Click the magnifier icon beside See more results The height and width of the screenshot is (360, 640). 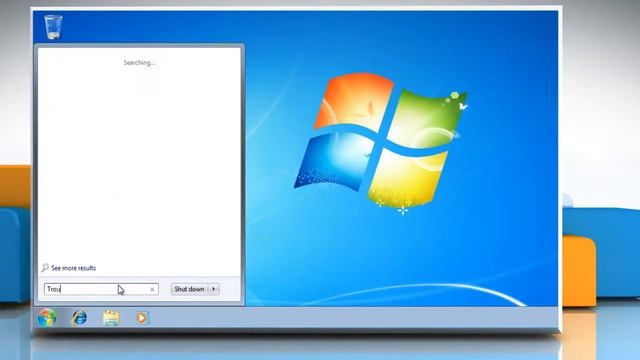[x=45, y=268]
